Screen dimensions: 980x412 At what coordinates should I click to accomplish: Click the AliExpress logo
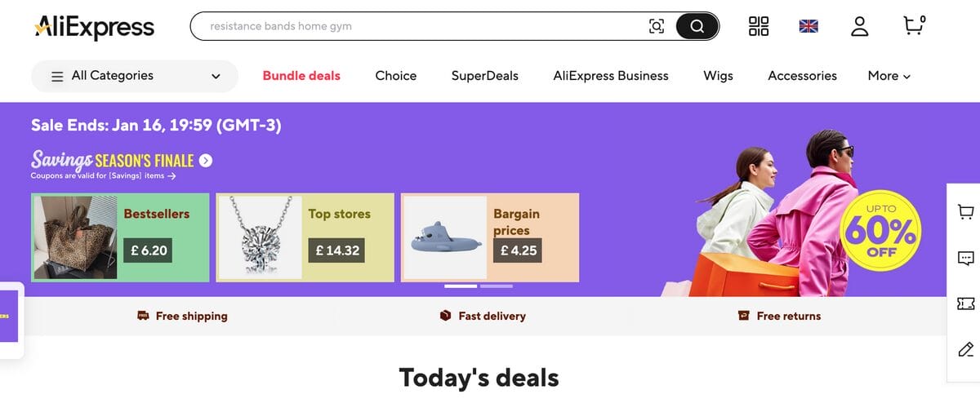(95, 27)
